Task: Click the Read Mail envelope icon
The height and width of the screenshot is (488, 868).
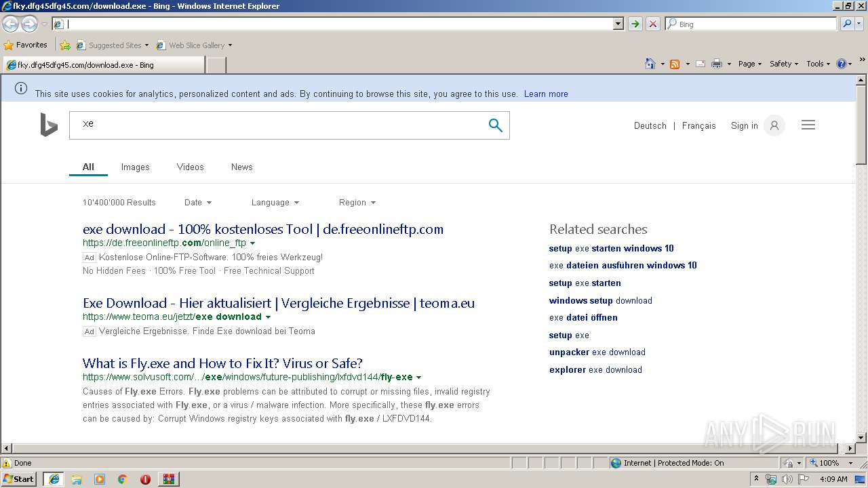Action: point(701,64)
